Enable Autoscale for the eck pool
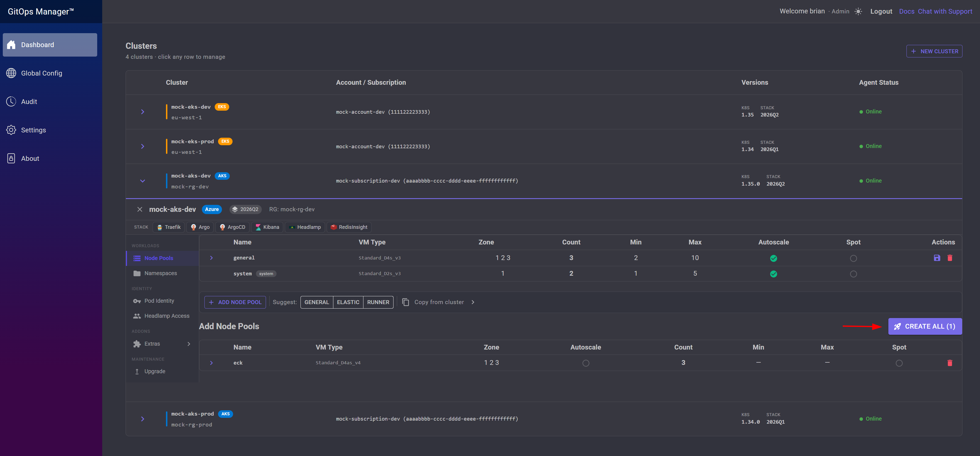980x456 pixels. 586,363
